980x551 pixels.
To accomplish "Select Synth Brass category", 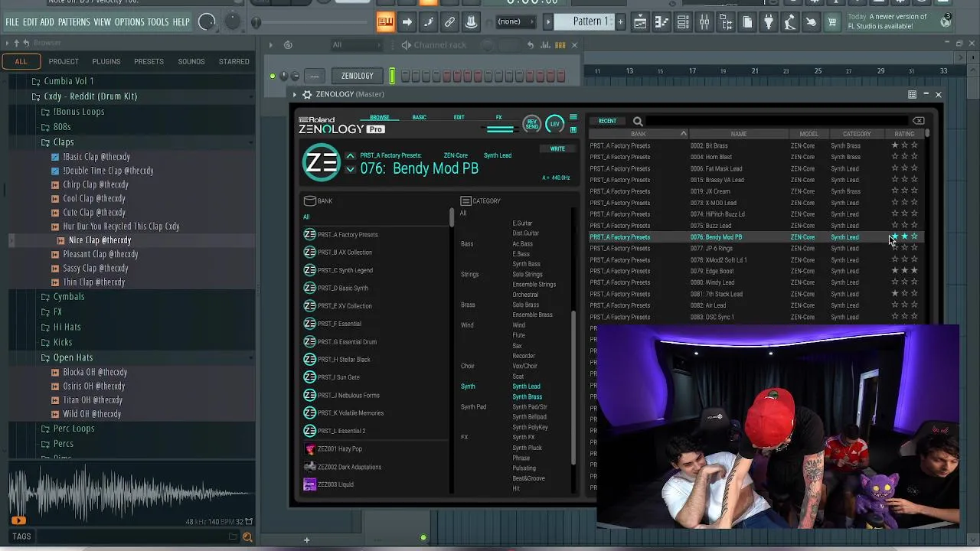I will pos(527,396).
